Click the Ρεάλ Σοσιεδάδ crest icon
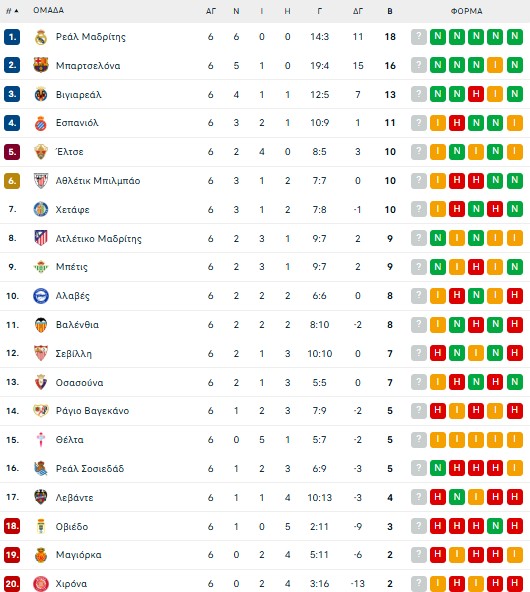Screen dimensions: 530x592 [41, 469]
